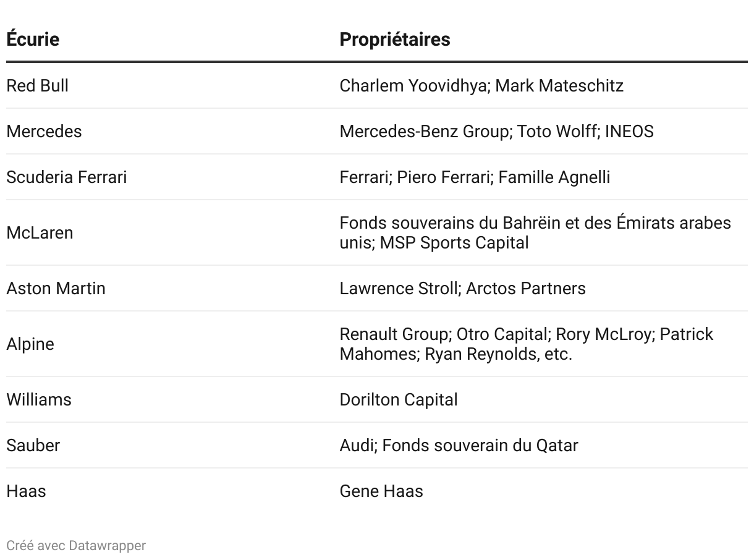Click the Propriétaires column header
Image resolution: width=754 pixels, height=560 pixels.
pos(395,39)
